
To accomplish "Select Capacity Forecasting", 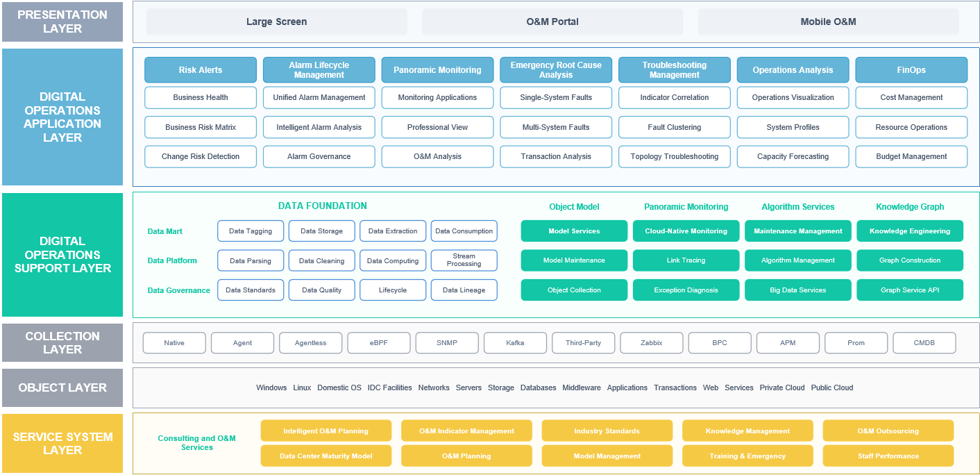I will [793, 157].
